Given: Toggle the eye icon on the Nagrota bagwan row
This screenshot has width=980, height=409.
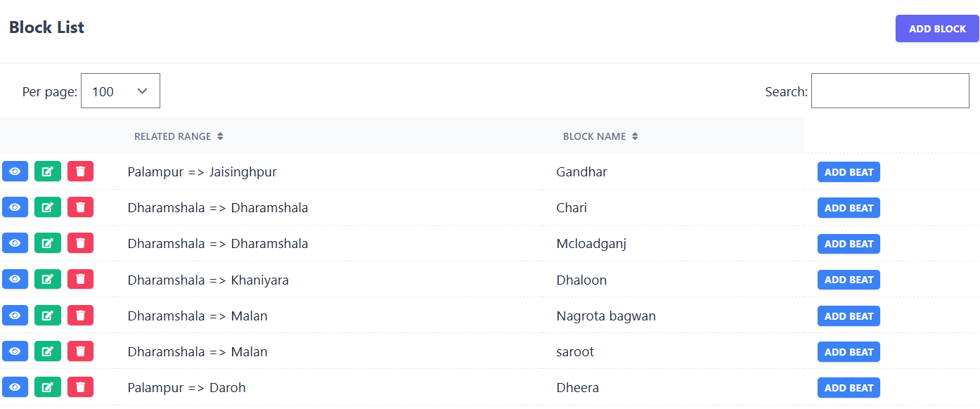Looking at the screenshot, I should pos(15,316).
